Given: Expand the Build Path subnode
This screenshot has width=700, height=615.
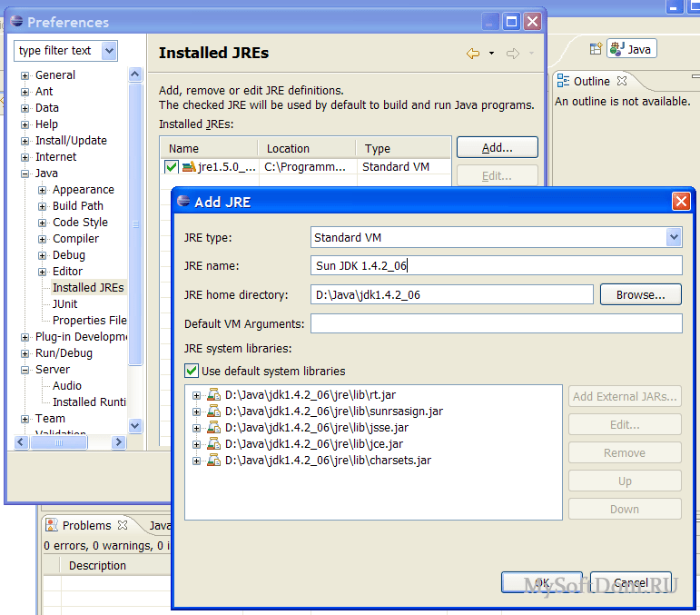Looking at the screenshot, I should click(42, 206).
